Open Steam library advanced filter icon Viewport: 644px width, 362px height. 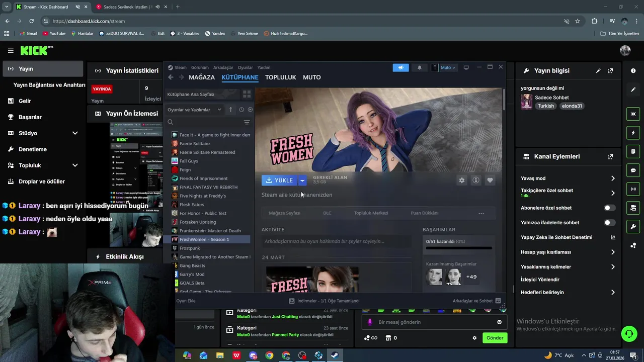point(247,122)
